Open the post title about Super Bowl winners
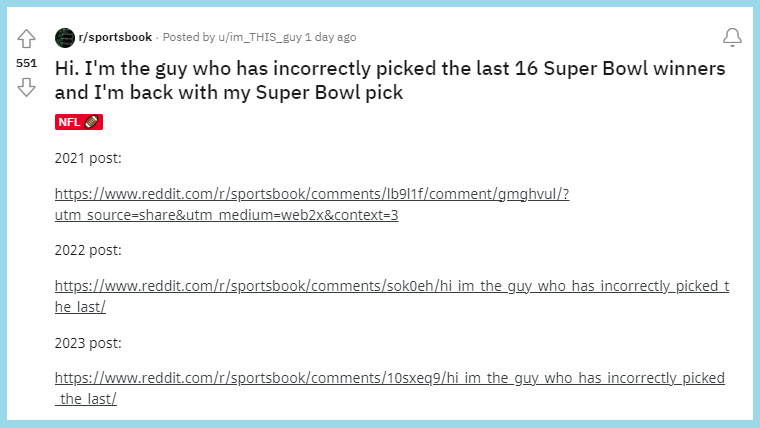This screenshot has width=760, height=428. pyautogui.click(x=390, y=82)
